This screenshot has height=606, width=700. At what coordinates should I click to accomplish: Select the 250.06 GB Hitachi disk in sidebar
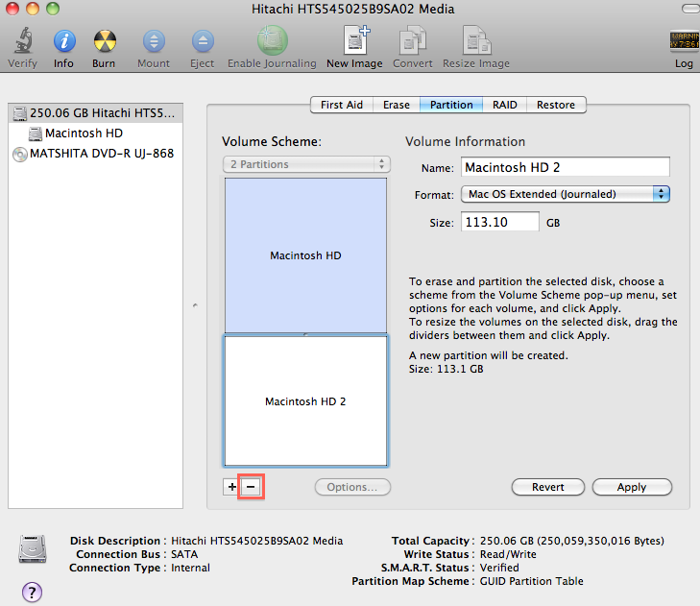(x=95, y=113)
